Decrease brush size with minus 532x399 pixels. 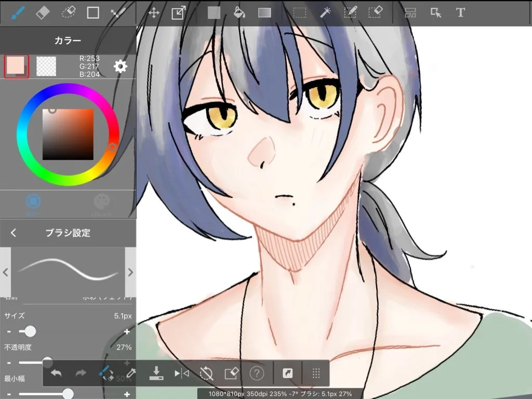tap(9, 331)
